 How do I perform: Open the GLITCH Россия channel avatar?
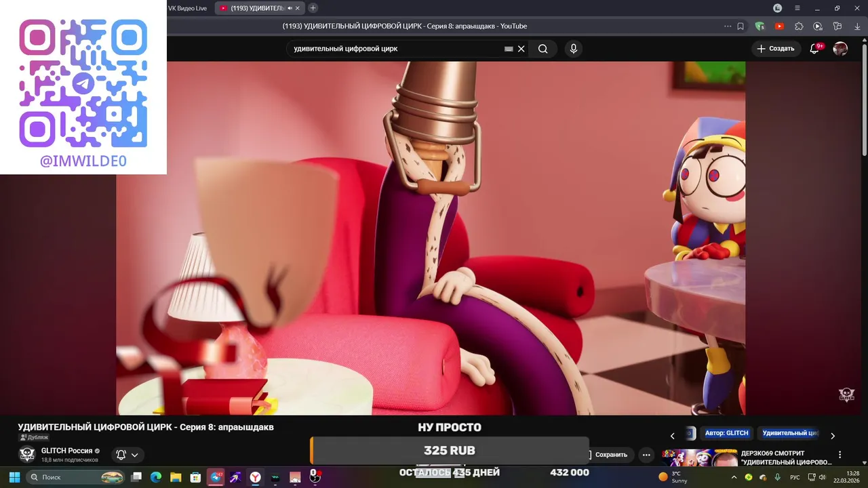(26, 454)
